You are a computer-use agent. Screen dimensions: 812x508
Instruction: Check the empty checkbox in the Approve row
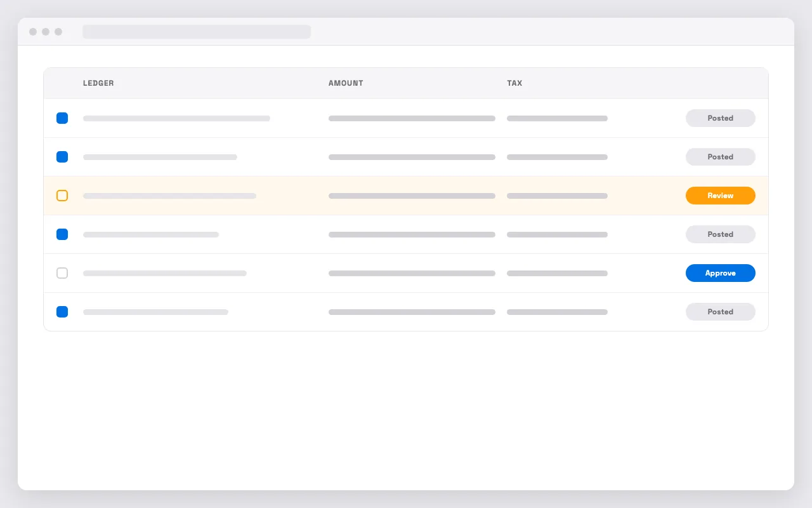[x=62, y=273]
